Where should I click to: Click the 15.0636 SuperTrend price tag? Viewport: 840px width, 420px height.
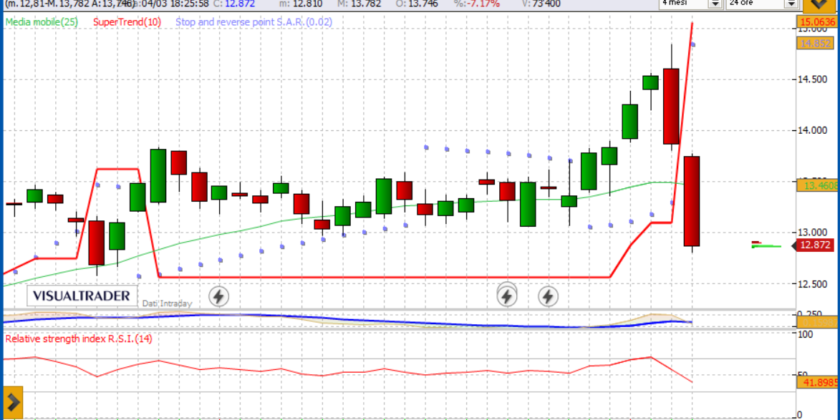(x=818, y=22)
